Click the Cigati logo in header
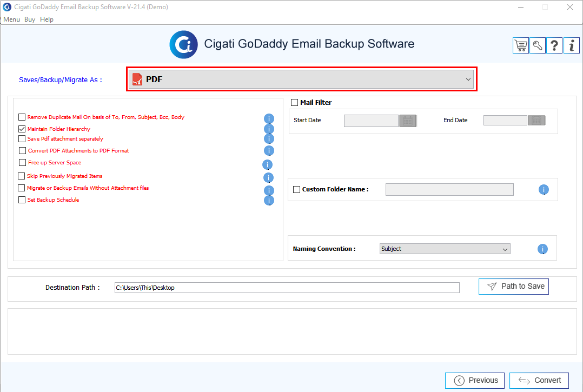 coord(184,44)
